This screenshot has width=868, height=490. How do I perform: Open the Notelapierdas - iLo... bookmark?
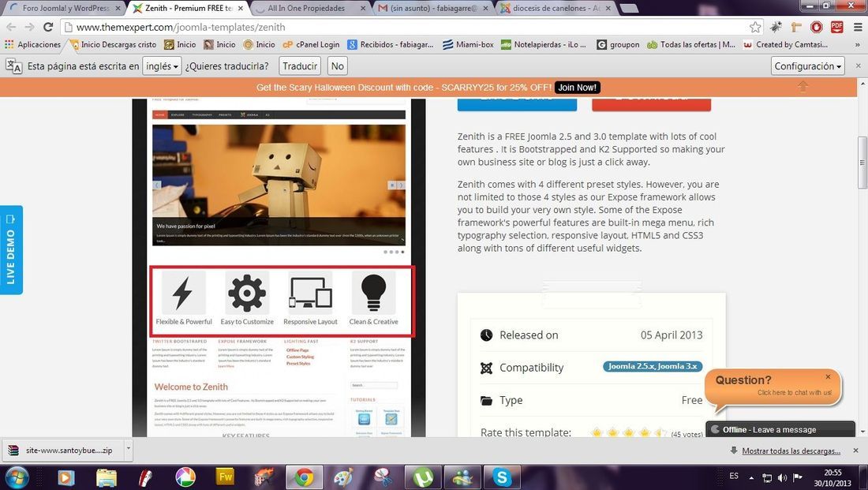[x=544, y=44]
